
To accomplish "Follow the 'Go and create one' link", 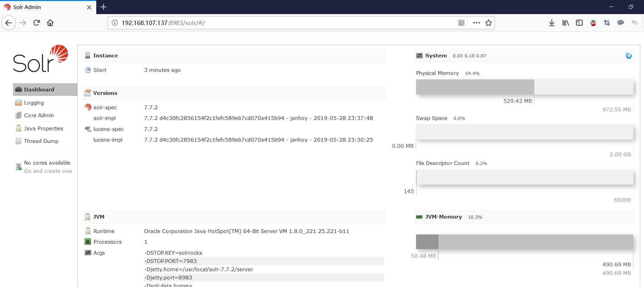I will 48,171.
